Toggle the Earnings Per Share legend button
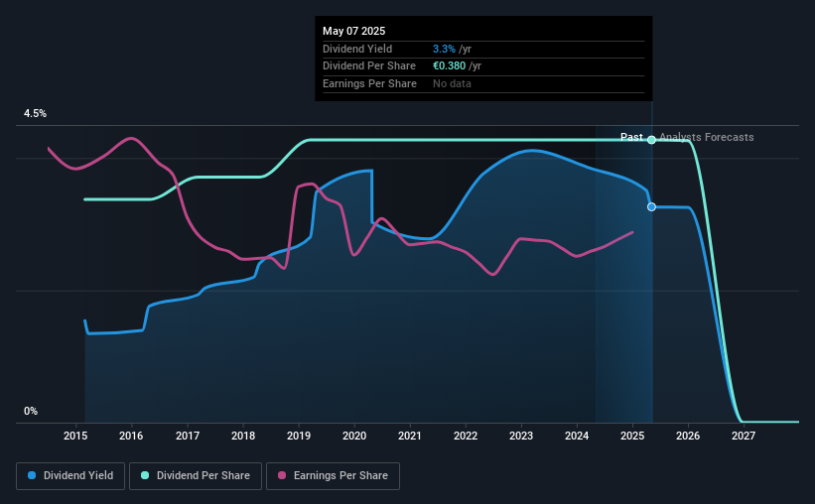The height and width of the screenshot is (504, 815). (333, 476)
